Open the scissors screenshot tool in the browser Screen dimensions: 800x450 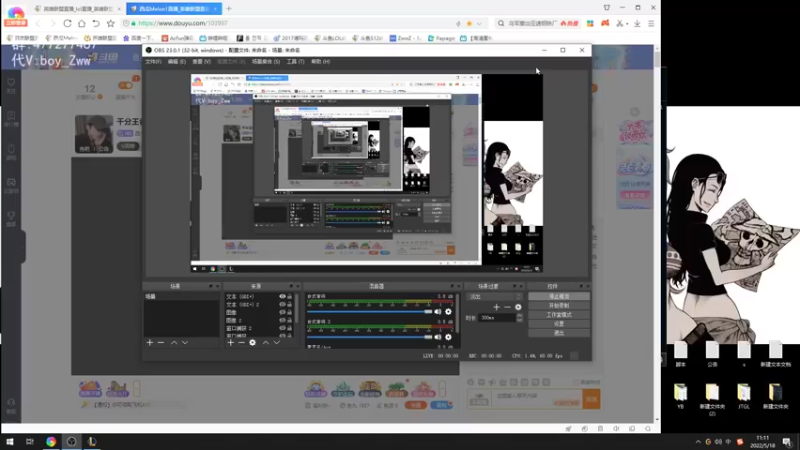click(x=619, y=23)
